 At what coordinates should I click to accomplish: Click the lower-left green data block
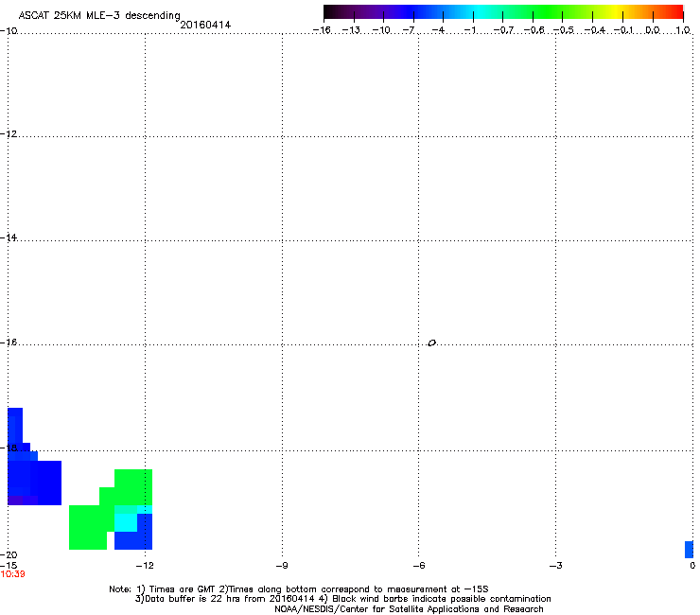pyautogui.click(x=88, y=527)
